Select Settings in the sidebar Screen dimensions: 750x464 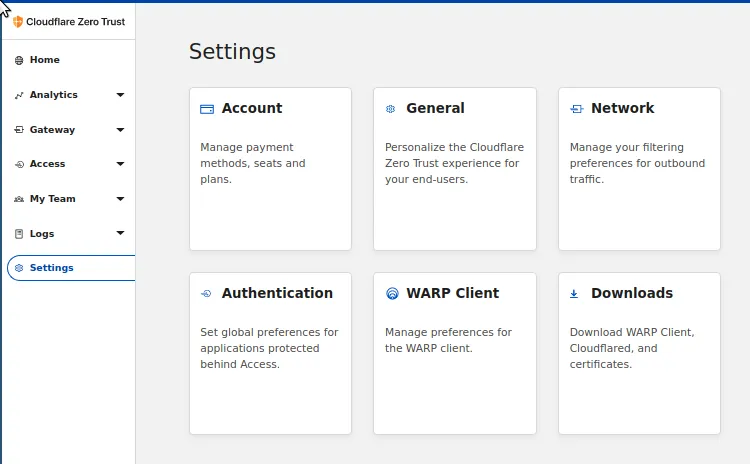(71, 268)
